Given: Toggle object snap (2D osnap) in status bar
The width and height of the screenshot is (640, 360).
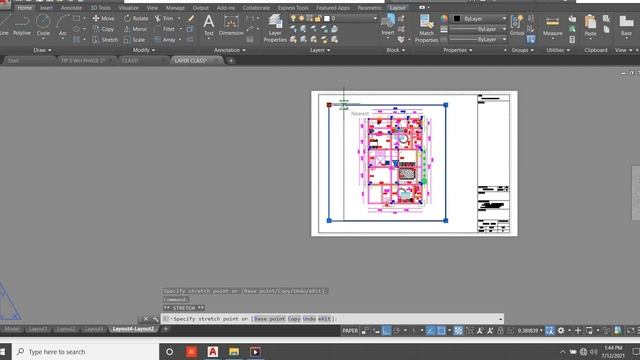Looking at the screenshot, I should click(x=441, y=331).
